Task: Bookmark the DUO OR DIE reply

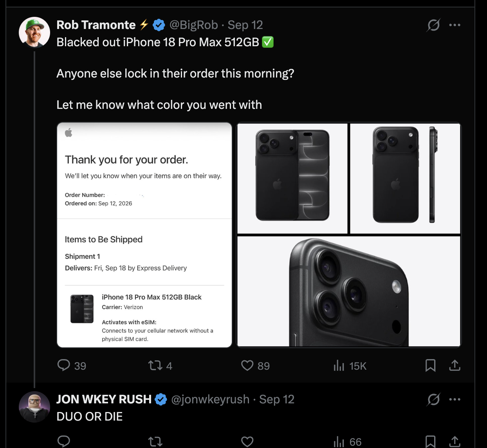Action: 430,442
